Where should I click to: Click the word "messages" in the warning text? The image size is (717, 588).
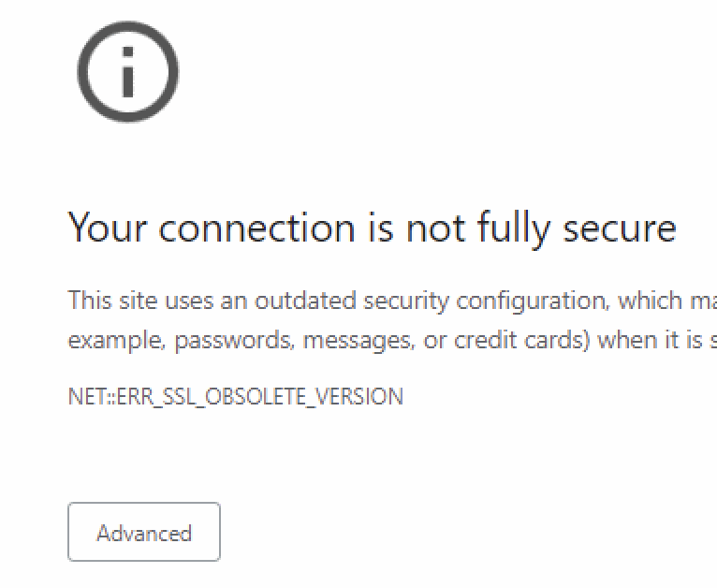point(358,341)
